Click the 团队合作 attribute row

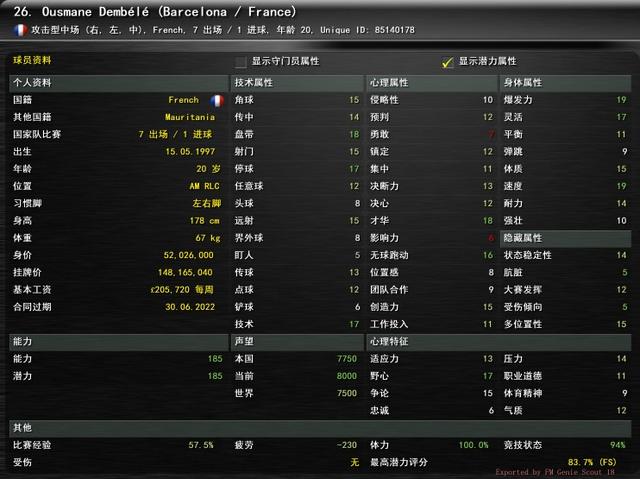[x=432, y=290]
